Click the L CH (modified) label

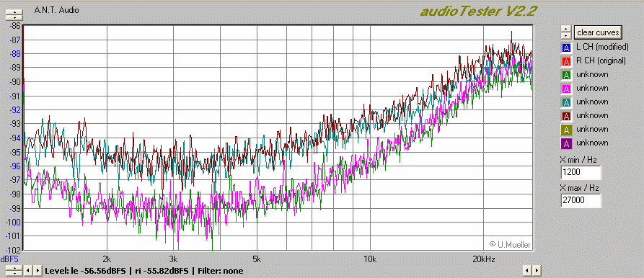pyautogui.click(x=602, y=47)
